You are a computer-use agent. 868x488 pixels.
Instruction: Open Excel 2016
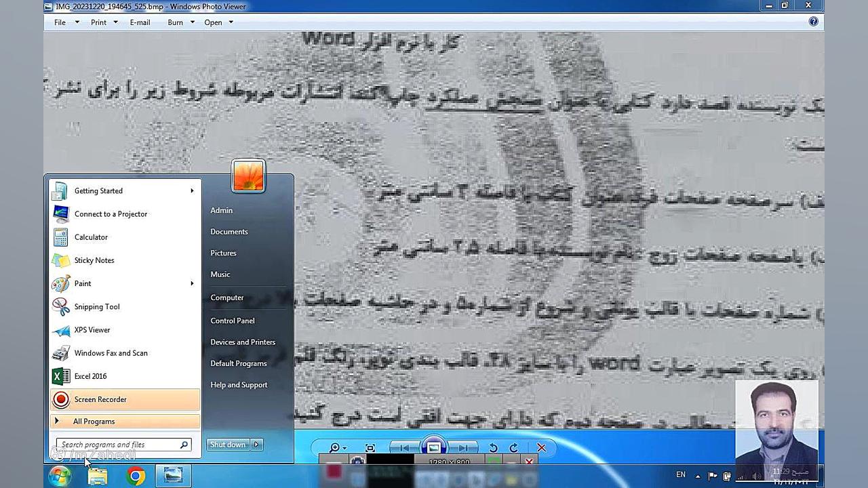tap(125, 376)
